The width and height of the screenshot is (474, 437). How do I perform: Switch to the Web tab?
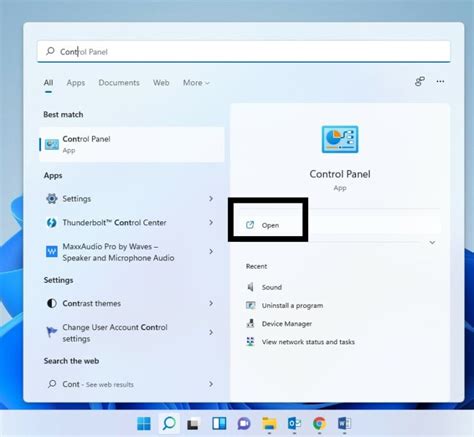click(161, 83)
